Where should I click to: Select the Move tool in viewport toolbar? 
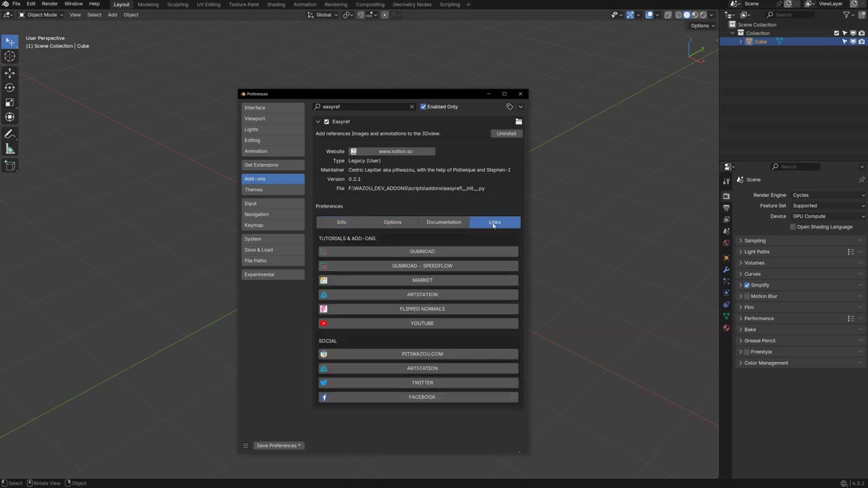pyautogui.click(x=9, y=73)
